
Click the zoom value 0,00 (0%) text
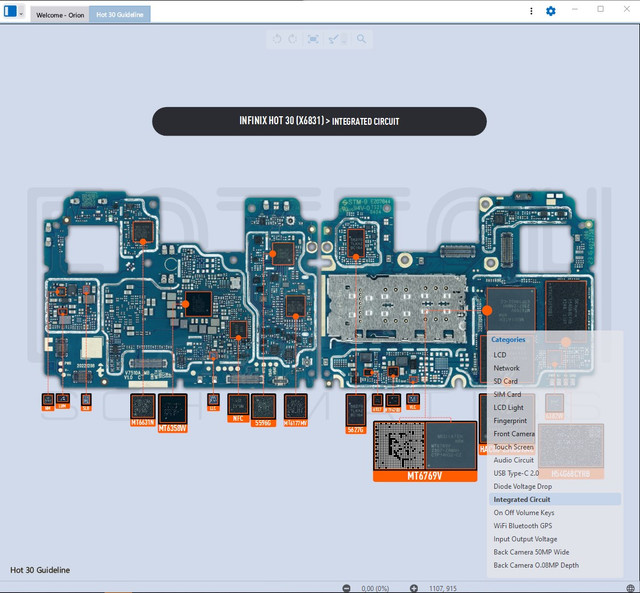click(375, 589)
